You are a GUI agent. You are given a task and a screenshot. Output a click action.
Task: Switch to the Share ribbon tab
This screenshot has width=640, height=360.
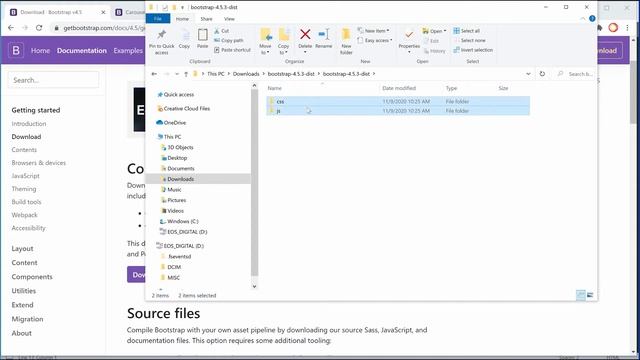(206, 19)
